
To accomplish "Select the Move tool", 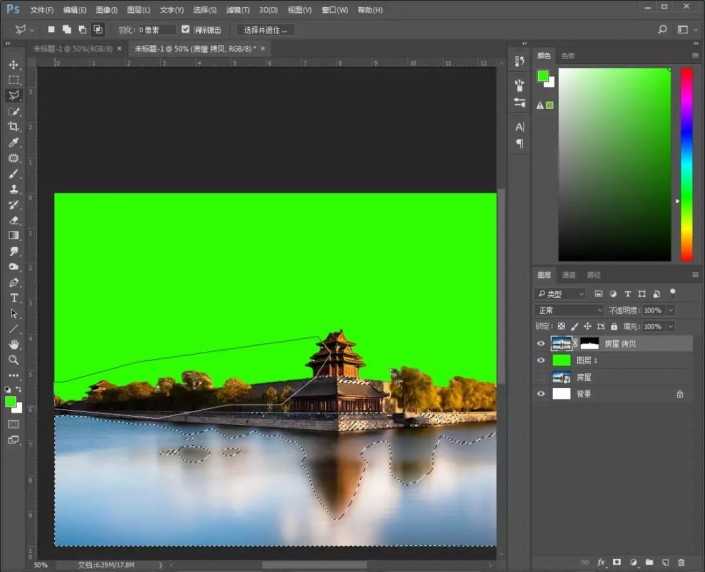I will pyautogui.click(x=14, y=64).
